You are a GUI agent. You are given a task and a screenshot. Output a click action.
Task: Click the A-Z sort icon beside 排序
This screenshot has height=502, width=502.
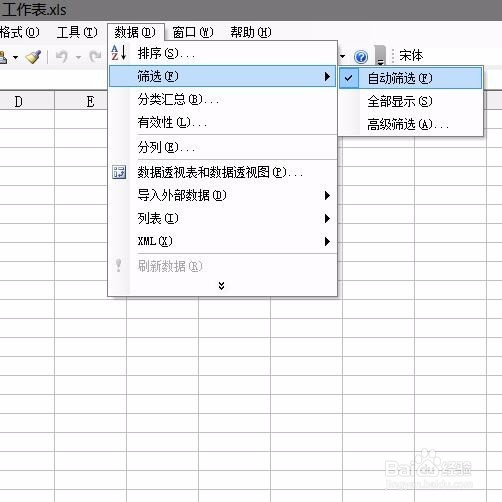[x=119, y=53]
